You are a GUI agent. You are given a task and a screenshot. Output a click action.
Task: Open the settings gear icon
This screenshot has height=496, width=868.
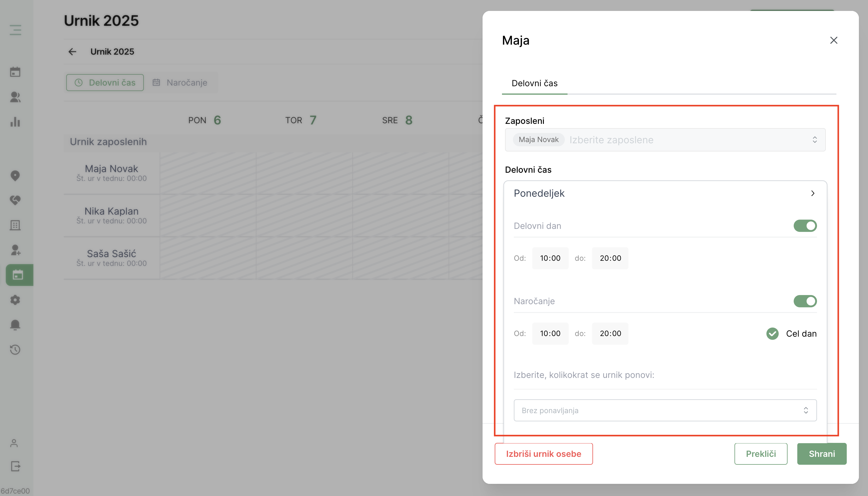pyautogui.click(x=15, y=300)
